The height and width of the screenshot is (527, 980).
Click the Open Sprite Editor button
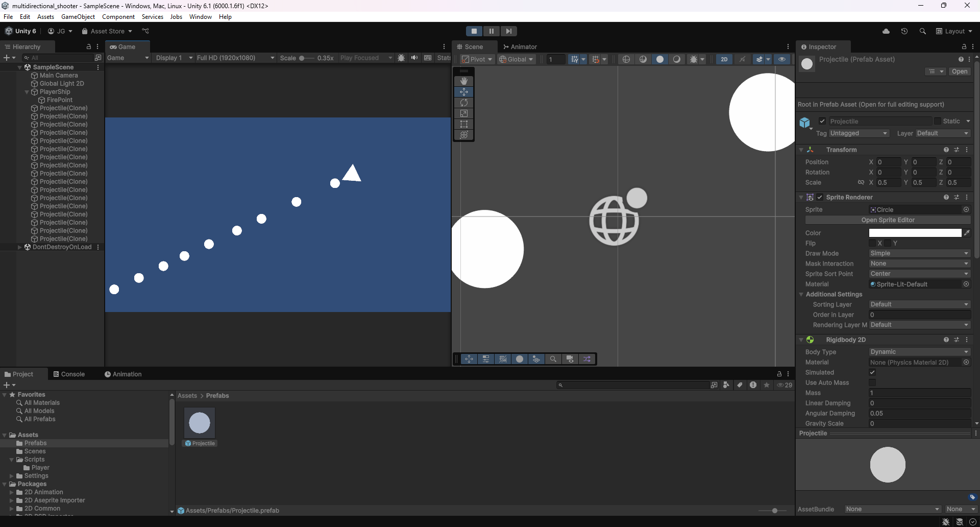click(x=888, y=220)
